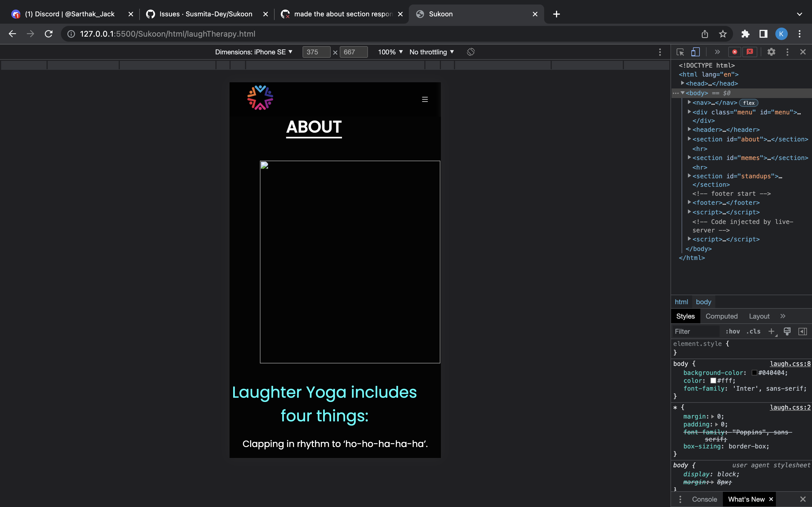Toggle the device toolbar icon
The image size is (812, 507).
696,52
